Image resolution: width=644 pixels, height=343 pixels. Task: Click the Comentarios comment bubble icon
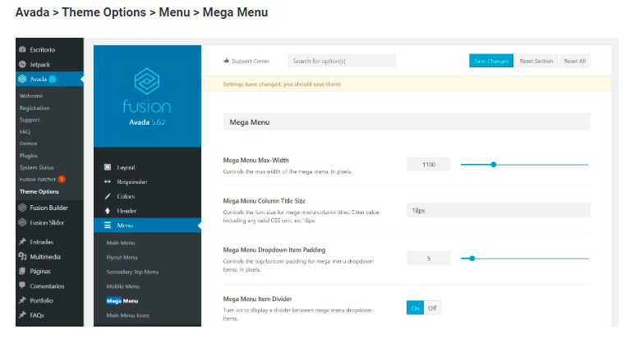[x=23, y=286]
